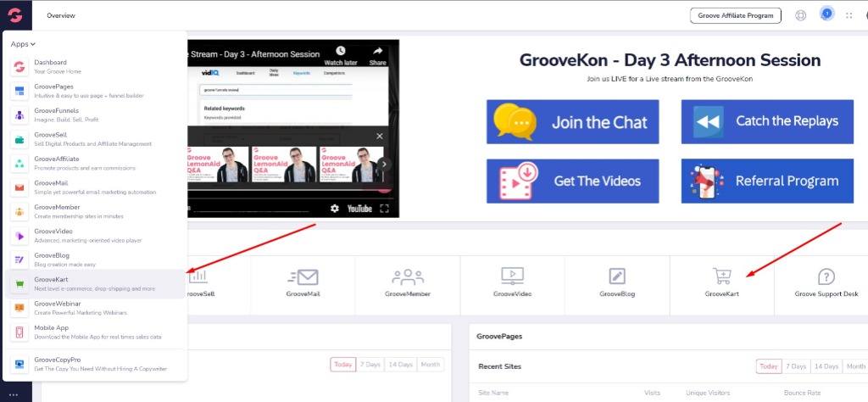Open the Mobile App phone icon
The height and width of the screenshot is (402, 868).
(19, 332)
